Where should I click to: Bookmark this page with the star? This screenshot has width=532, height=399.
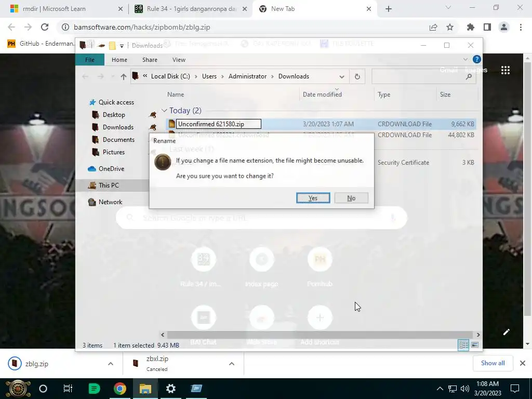[x=450, y=27]
